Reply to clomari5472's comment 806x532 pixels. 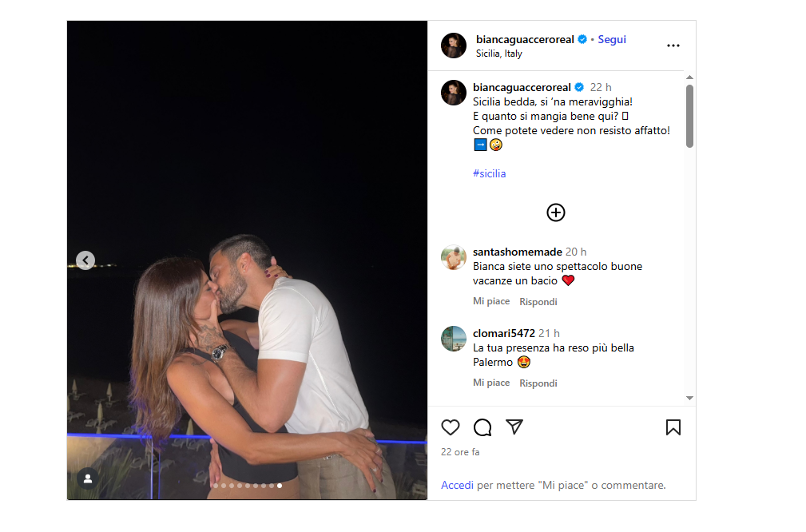pos(538,383)
